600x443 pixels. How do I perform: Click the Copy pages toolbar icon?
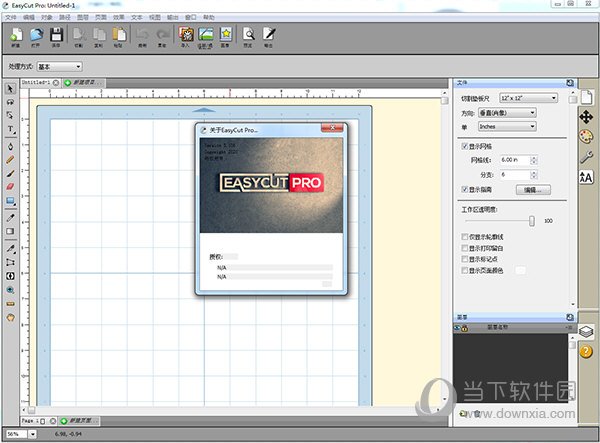99,35
